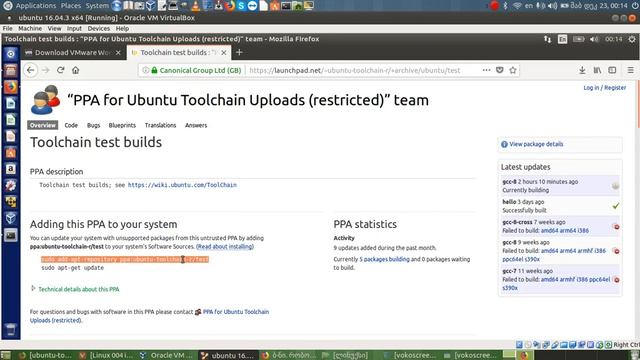Click the red recording indicator
This screenshot has height=360, width=640.
(494, 6)
